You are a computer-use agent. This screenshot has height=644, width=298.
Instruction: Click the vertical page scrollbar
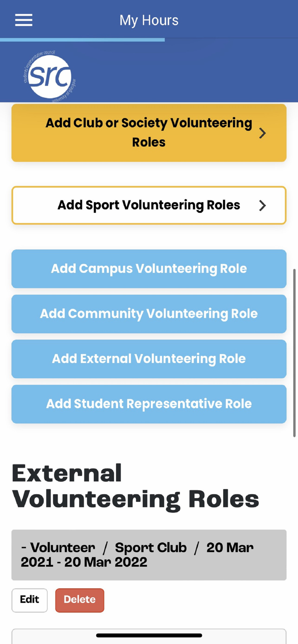click(295, 352)
